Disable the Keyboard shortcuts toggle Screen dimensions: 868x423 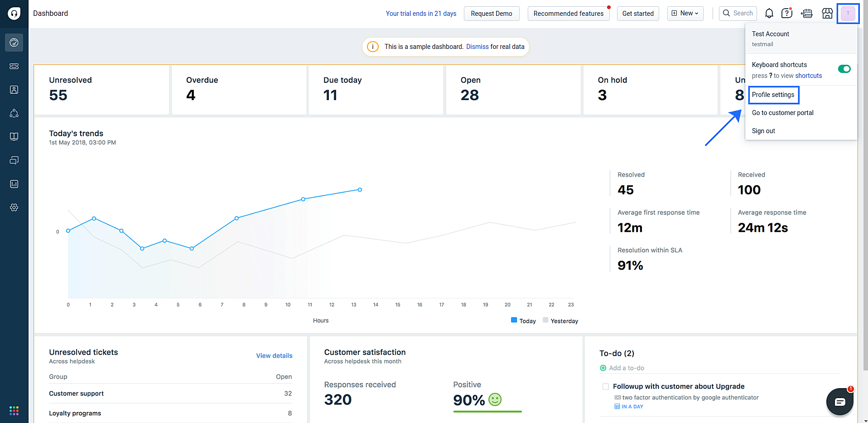coord(844,69)
